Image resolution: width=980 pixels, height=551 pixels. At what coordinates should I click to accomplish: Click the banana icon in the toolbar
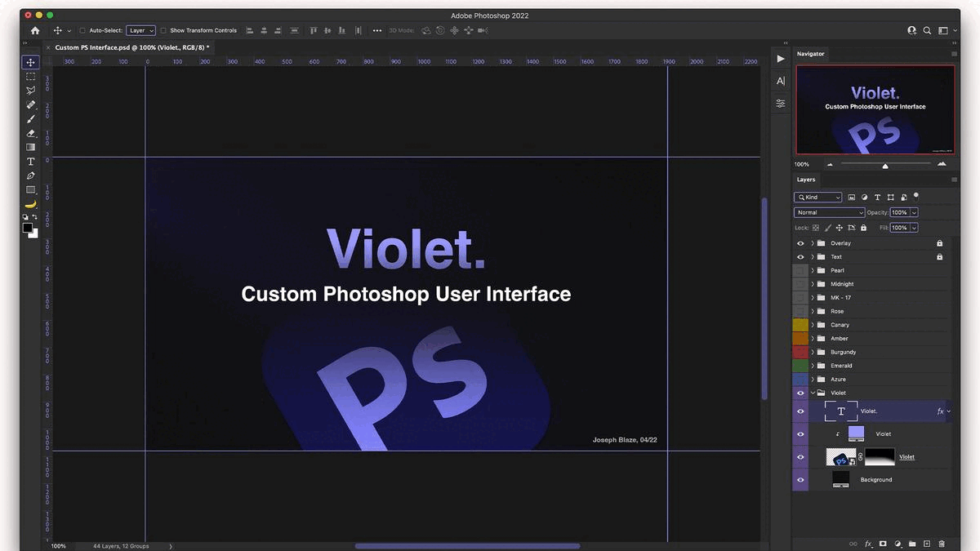tap(30, 204)
